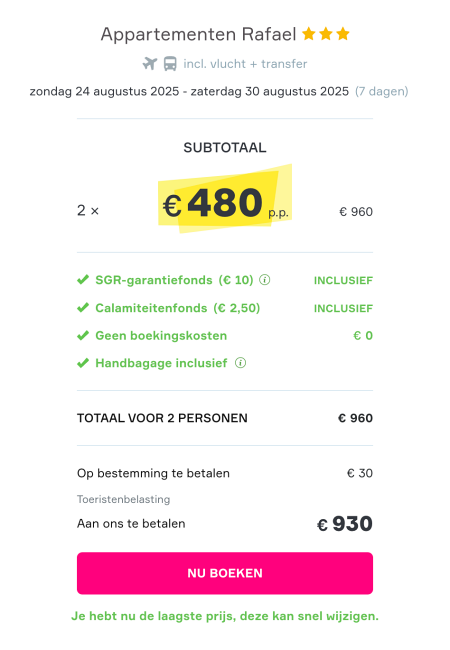Click the bus transfer icon
Screen dimensions: 450x650
[x=170, y=64]
